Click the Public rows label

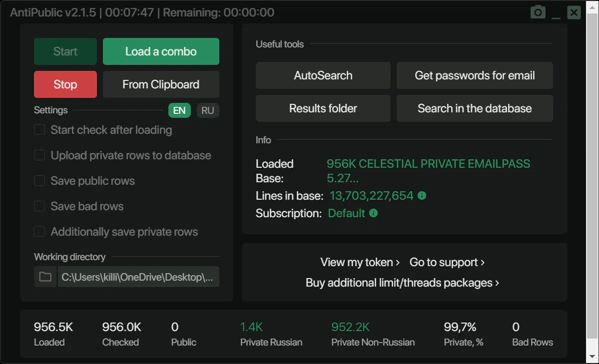click(x=183, y=342)
